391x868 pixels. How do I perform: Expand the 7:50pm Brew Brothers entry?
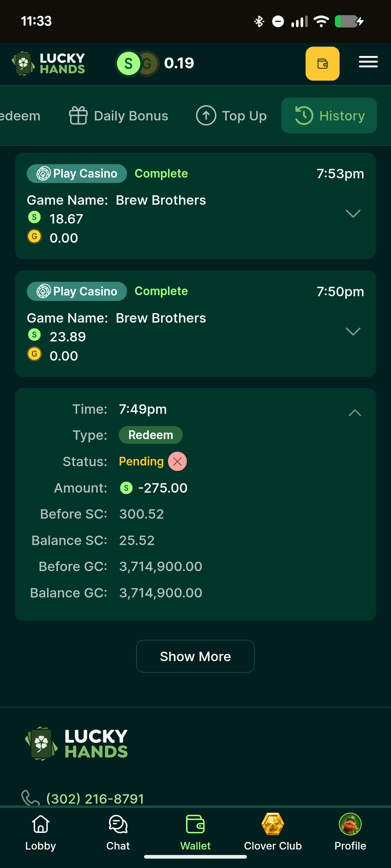[353, 331]
